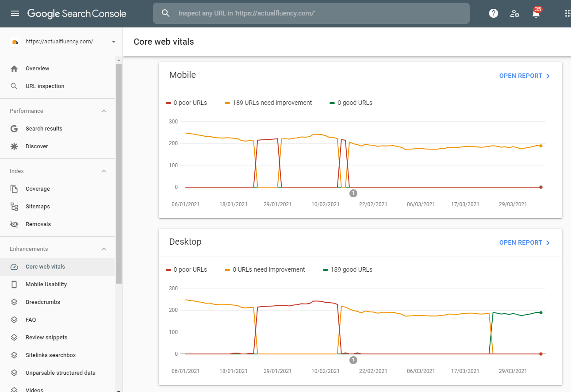Open the notifications bell with 35 alerts
Viewport: 571px width, 392px height.
[536, 12]
